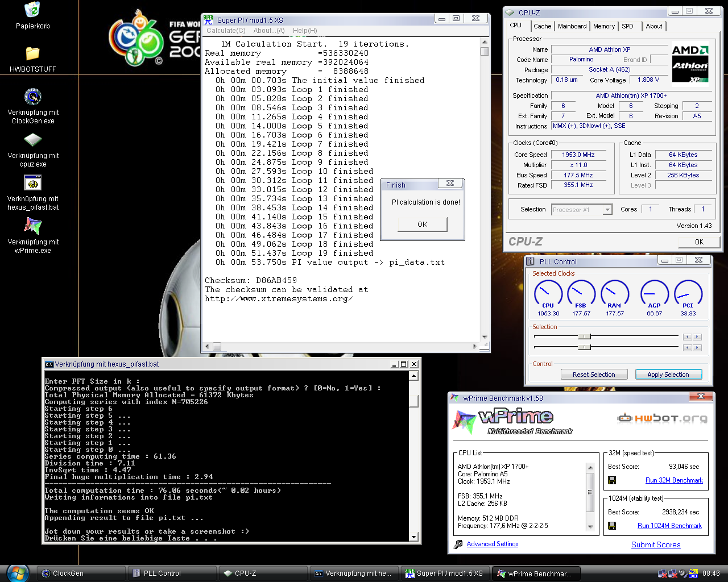Switch to the Mainboard tab in CPU-Z

572,26
